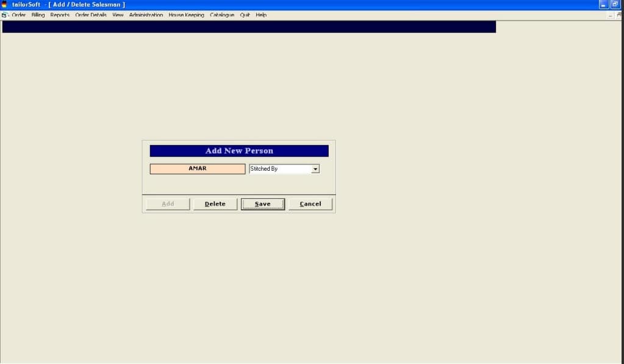Cancel adding the new person
Screen dimensions: 624x364
[310, 204]
